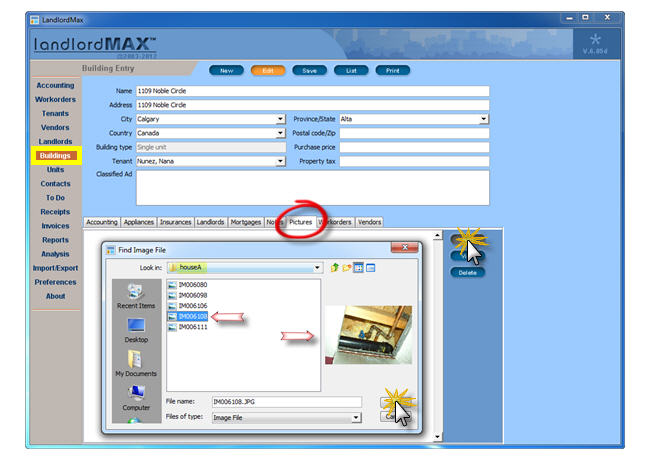This screenshot has height=460, width=650.
Task: Go up one folder level in file dialog
Action: (335, 268)
